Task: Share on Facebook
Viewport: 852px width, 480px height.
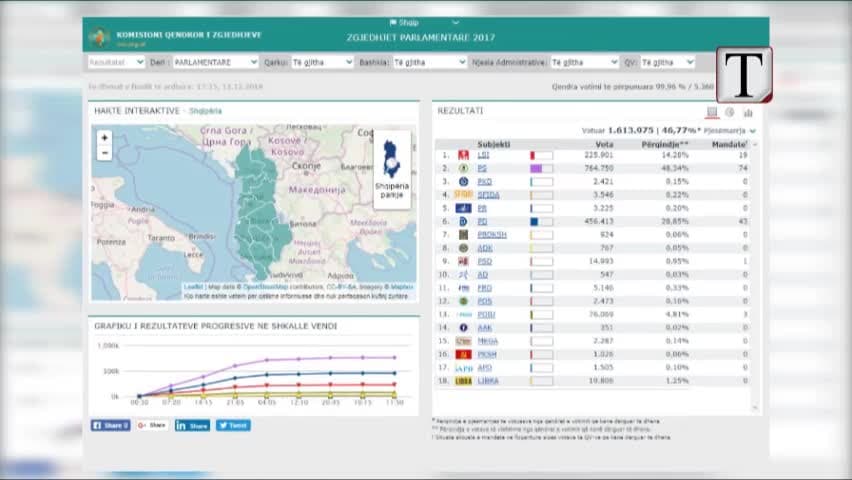Action: pos(110,425)
